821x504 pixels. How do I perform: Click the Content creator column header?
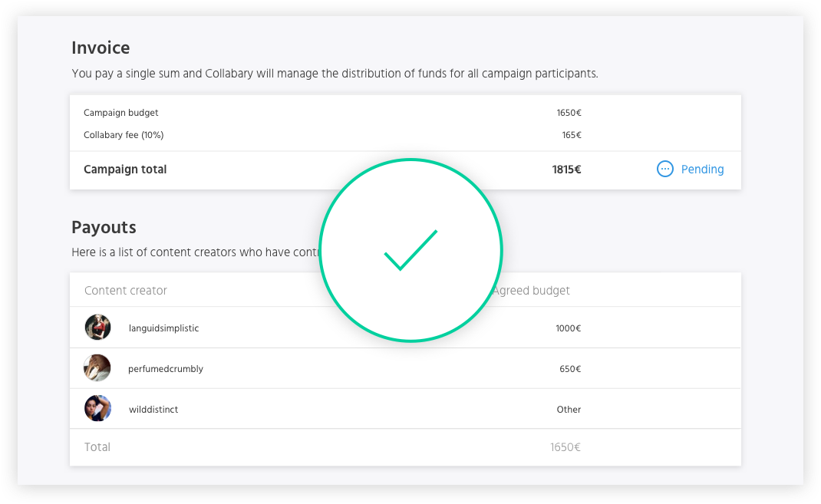coord(126,291)
